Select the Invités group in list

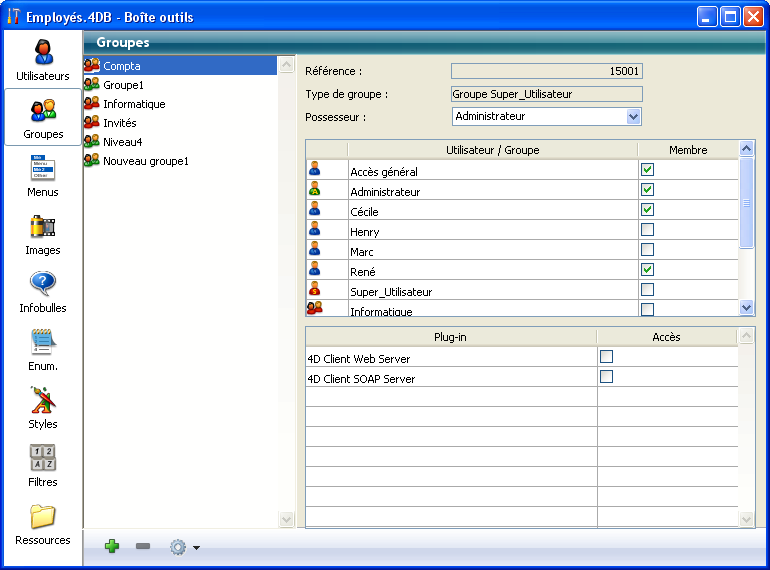coord(120,123)
